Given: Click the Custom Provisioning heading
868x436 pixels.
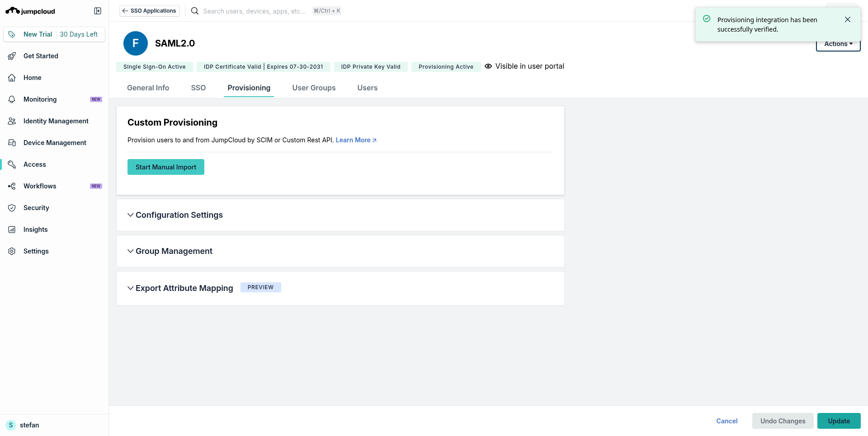Looking at the screenshot, I should [x=172, y=122].
